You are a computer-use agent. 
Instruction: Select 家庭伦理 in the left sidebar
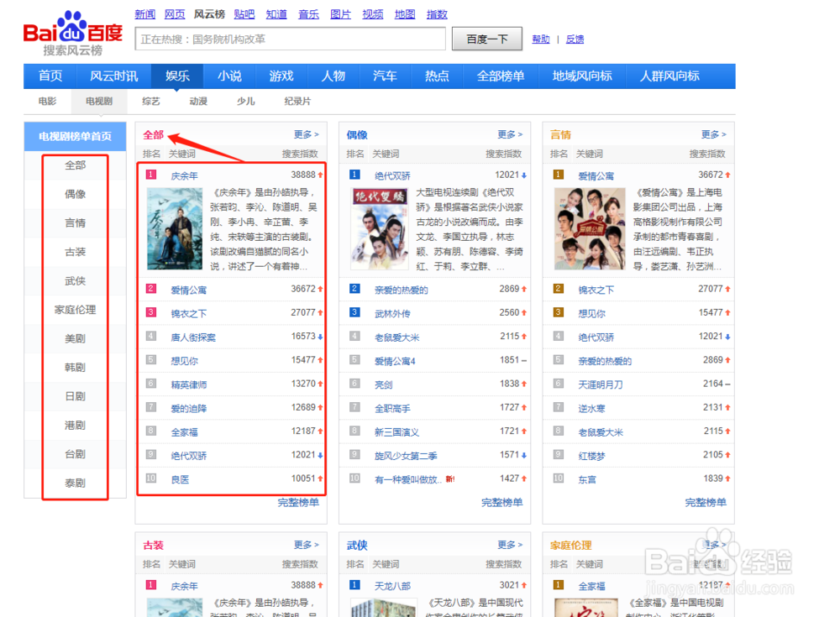pos(75,310)
